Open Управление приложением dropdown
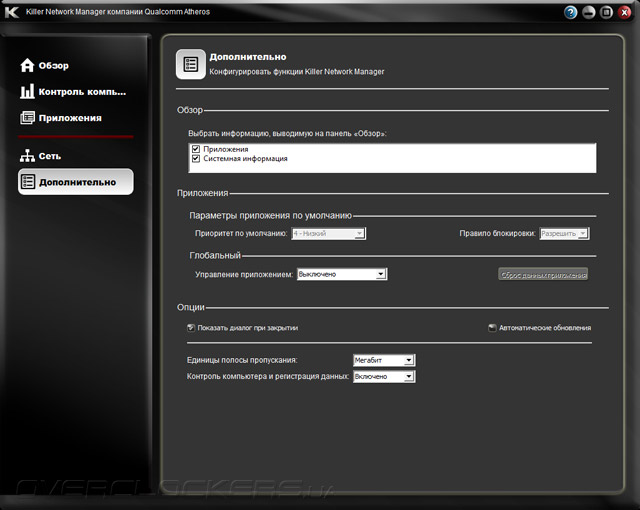 pos(342,274)
